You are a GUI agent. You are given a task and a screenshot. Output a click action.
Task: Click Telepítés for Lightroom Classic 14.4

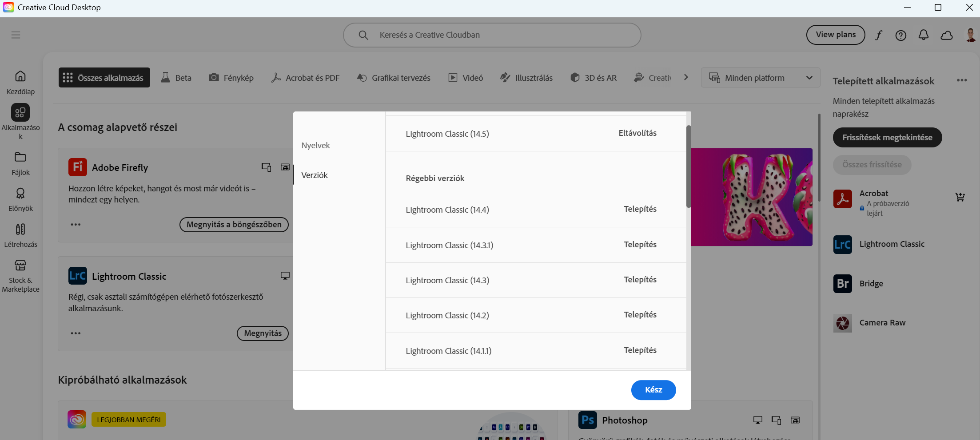click(x=640, y=209)
